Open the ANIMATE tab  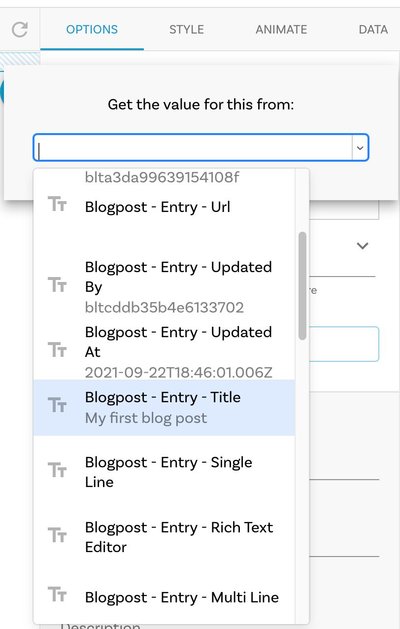(281, 29)
